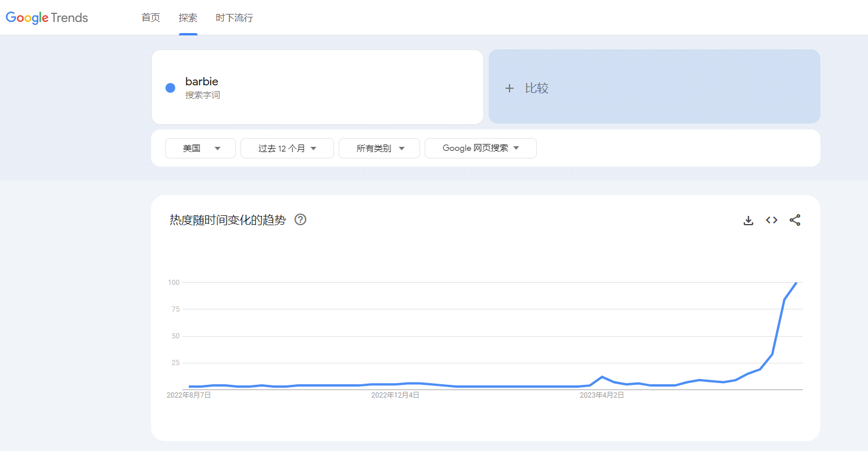The height and width of the screenshot is (451, 868).
Task: Click the share icon on chart
Action: click(795, 221)
